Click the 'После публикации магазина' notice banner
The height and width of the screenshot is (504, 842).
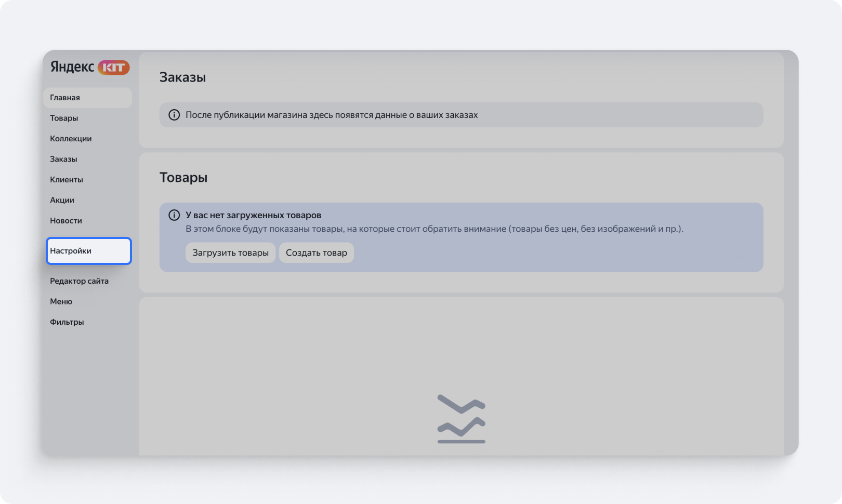pos(461,115)
